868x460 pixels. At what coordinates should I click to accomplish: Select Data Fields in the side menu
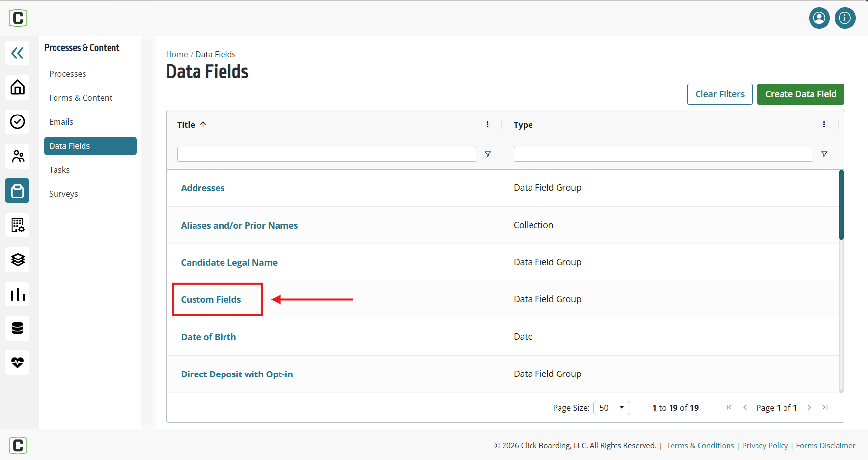tap(90, 146)
